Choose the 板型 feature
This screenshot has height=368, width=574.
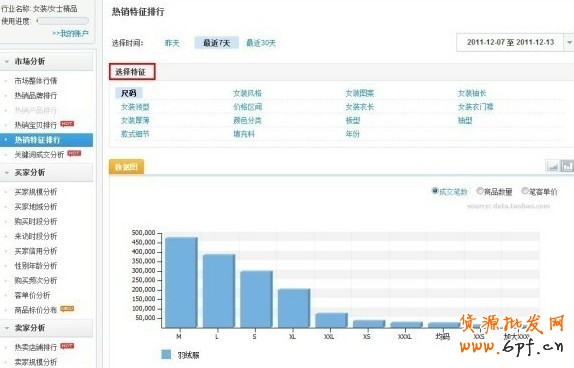[353, 120]
